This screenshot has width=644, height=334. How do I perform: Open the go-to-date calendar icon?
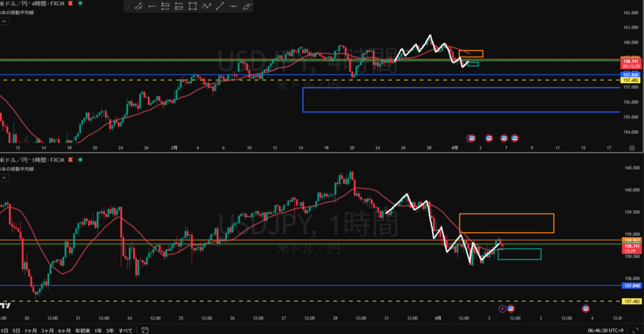(x=145, y=330)
